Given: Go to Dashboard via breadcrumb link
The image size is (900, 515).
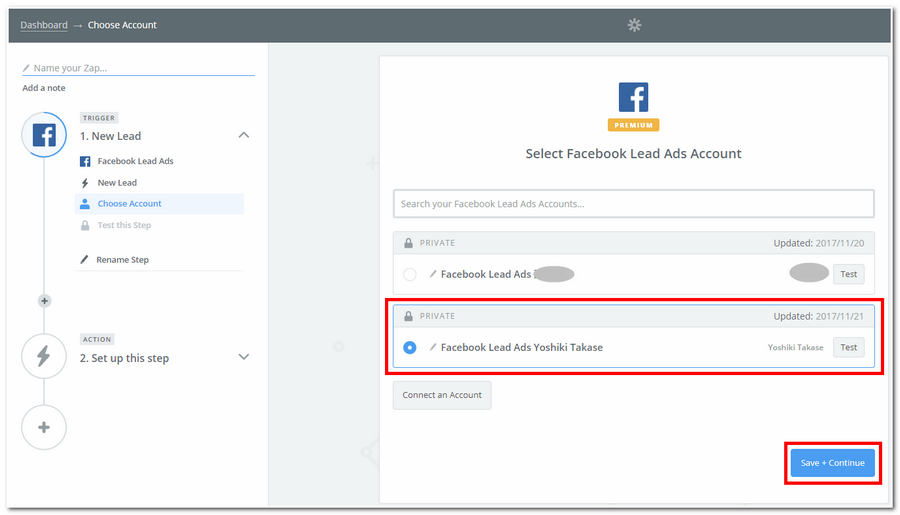Looking at the screenshot, I should pos(44,25).
